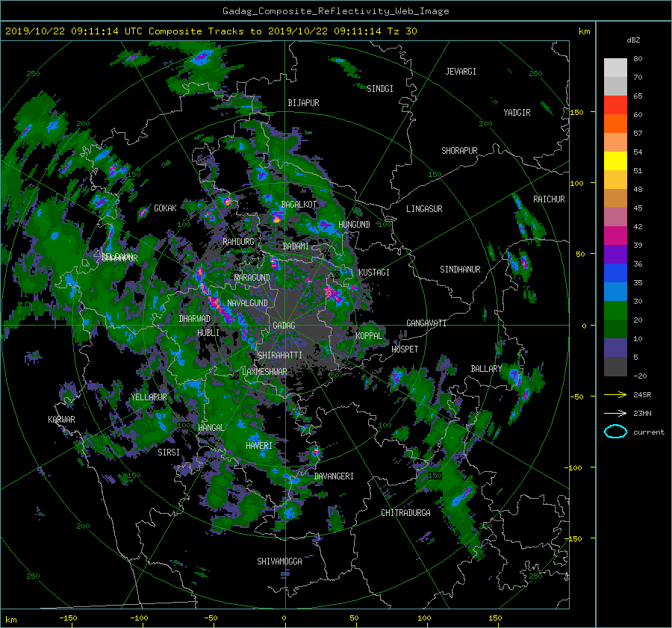Click the DAVANGERI city label
This screenshot has width=672, height=628.
[334, 476]
